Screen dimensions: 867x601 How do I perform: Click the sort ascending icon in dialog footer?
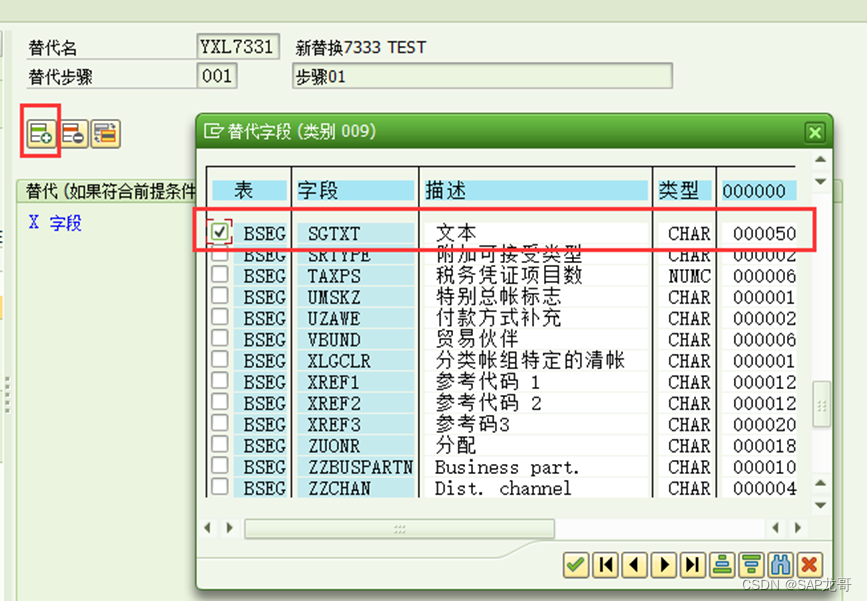click(722, 565)
